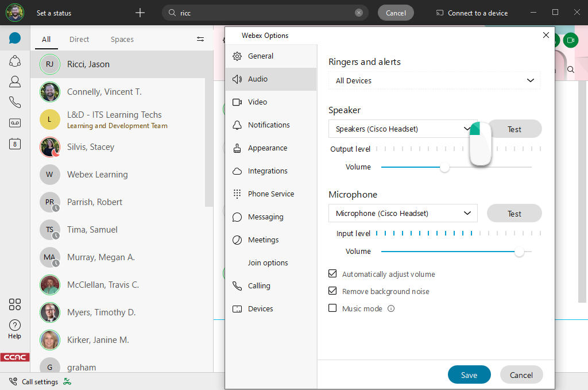Open the filter icon beside the Spaces tab
Screen dimensions: 588x390
pyautogui.click(x=200, y=39)
